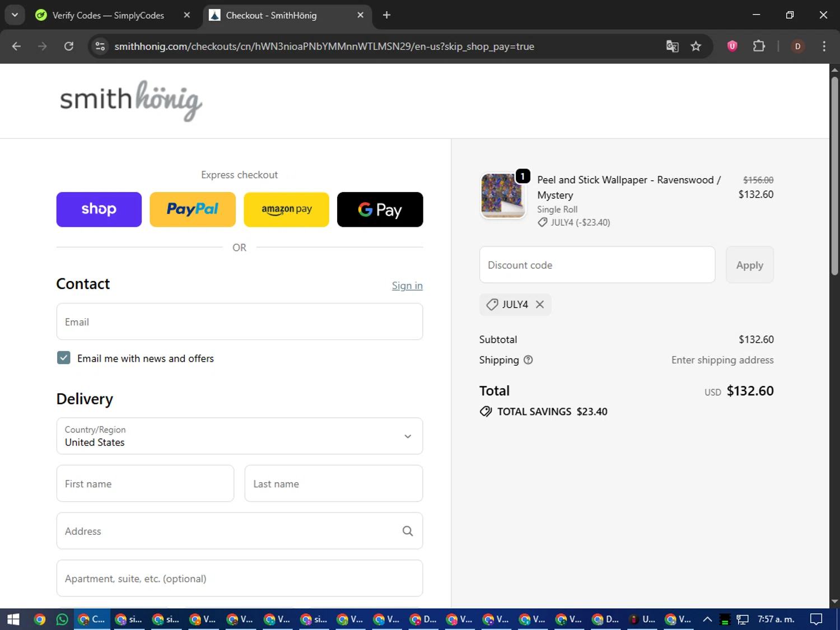Screen dimensions: 840x630
Task: Open the Chrome three-dot menu
Action: (824, 46)
